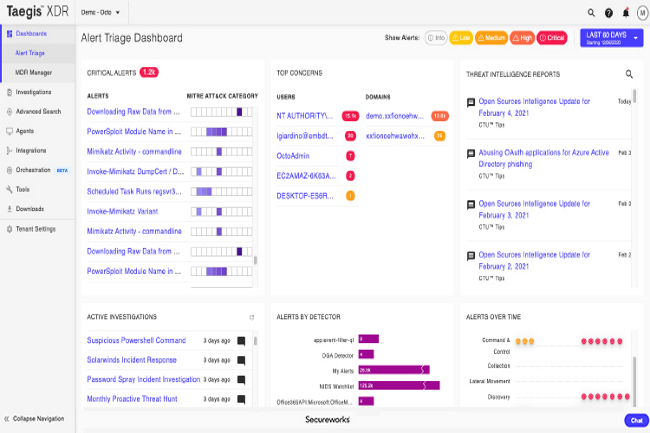Open the Last 60 Days date range dropdown
The image size is (650, 433).
coord(611,38)
